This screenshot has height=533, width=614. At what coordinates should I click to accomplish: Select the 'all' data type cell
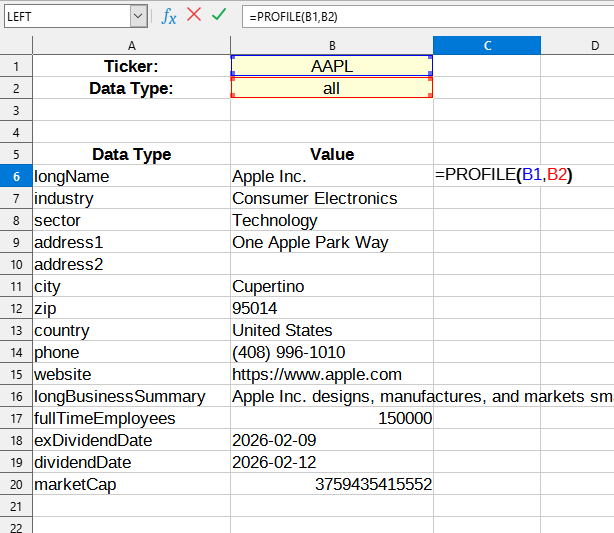coord(331,88)
